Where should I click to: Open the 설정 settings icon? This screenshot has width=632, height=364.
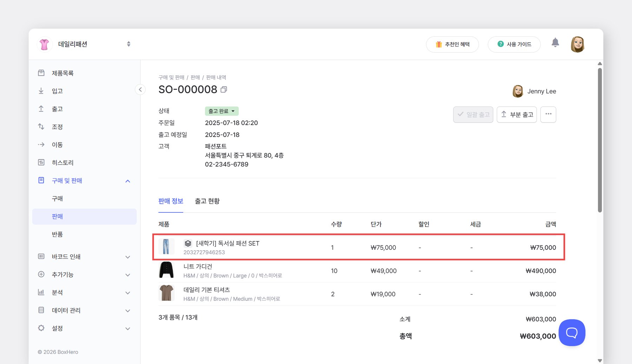click(41, 328)
